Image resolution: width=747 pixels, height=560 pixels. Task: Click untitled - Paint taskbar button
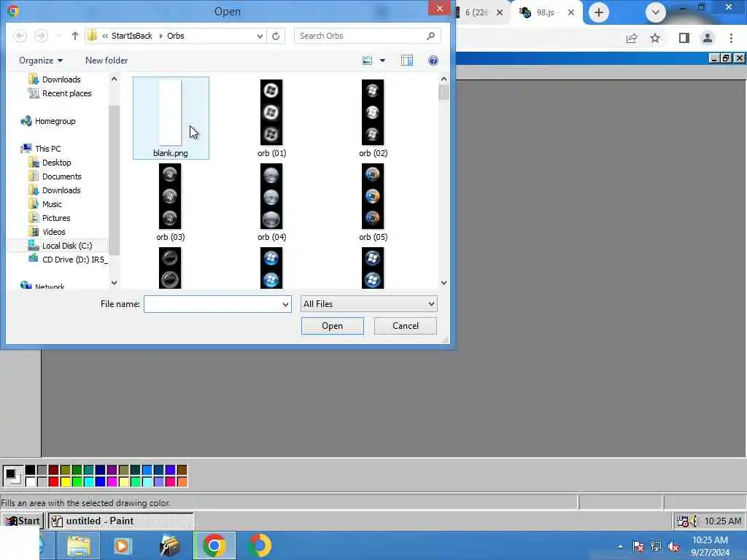(x=120, y=521)
